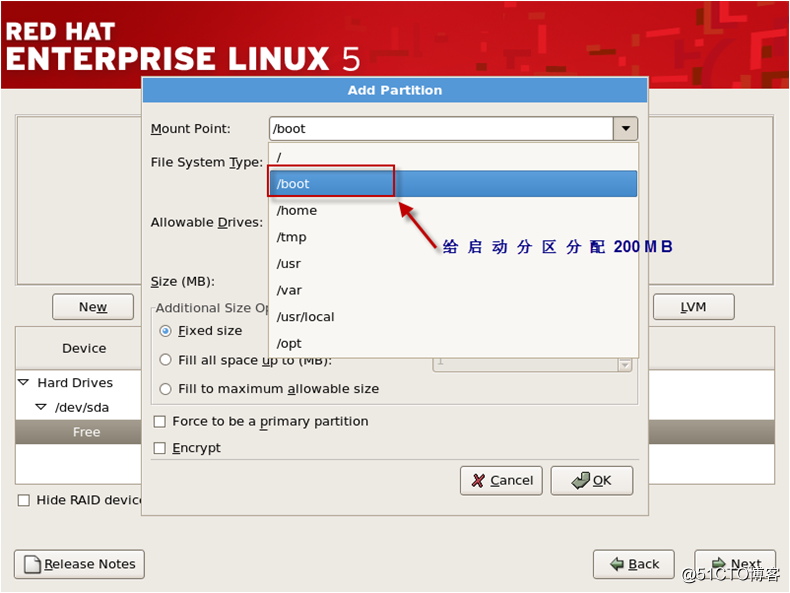This screenshot has width=790, height=593.
Task: Choose /usr in the mount point list
Action: click(x=453, y=263)
